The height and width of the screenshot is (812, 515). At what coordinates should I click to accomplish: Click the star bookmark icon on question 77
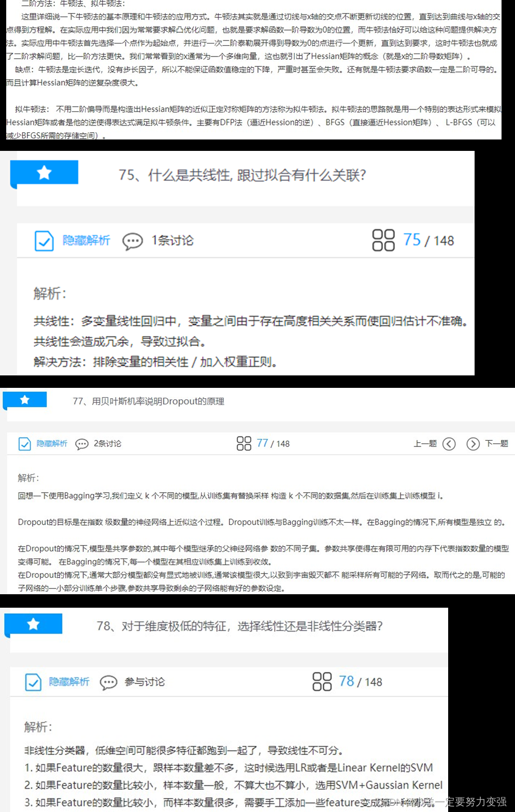25,400
